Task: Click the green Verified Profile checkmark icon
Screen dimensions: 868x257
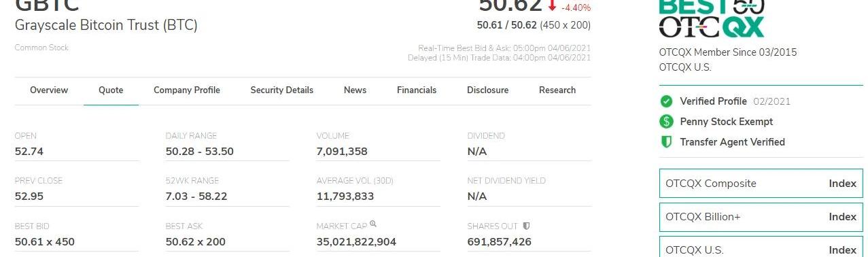Action: (666, 101)
